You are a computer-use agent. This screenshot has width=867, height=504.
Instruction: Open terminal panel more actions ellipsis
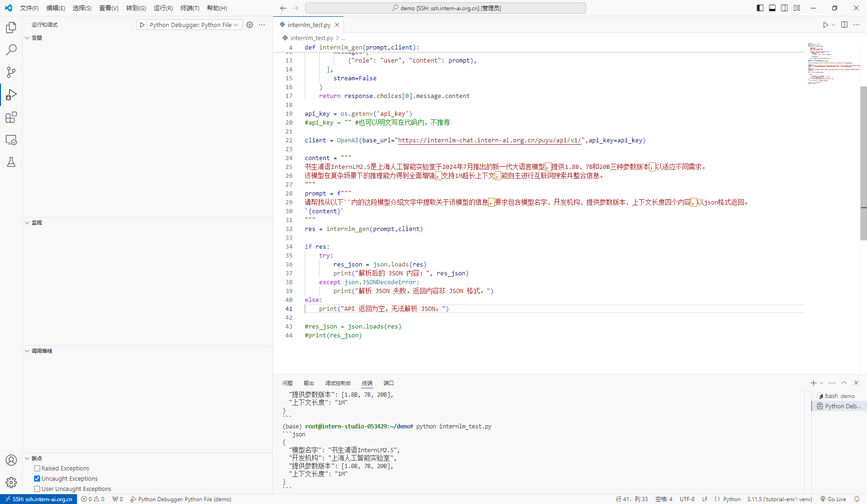coord(832,383)
